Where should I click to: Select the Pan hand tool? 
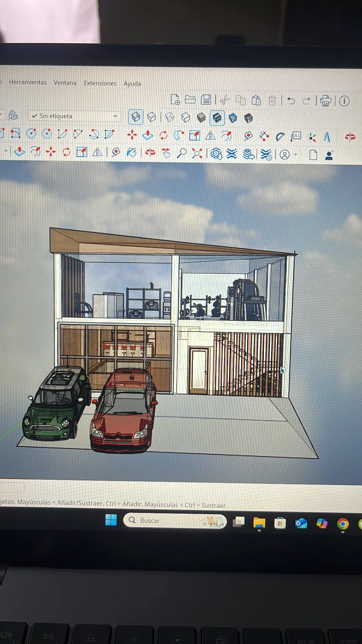tap(166, 153)
